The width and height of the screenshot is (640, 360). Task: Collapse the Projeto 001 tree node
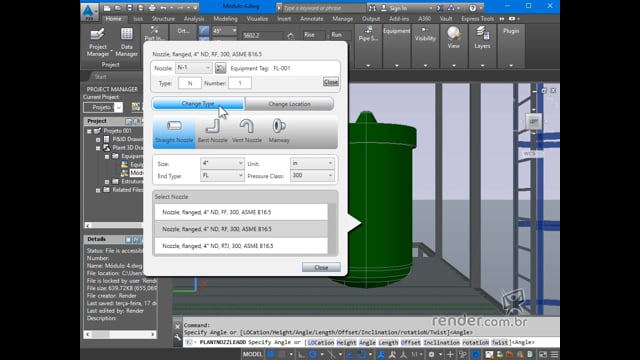(x=89, y=131)
